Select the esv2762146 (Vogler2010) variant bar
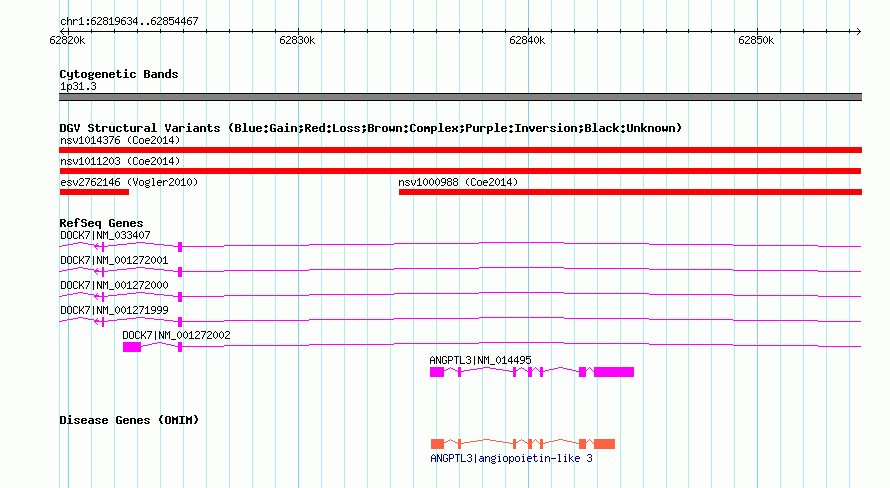 pyautogui.click(x=94, y=192)
